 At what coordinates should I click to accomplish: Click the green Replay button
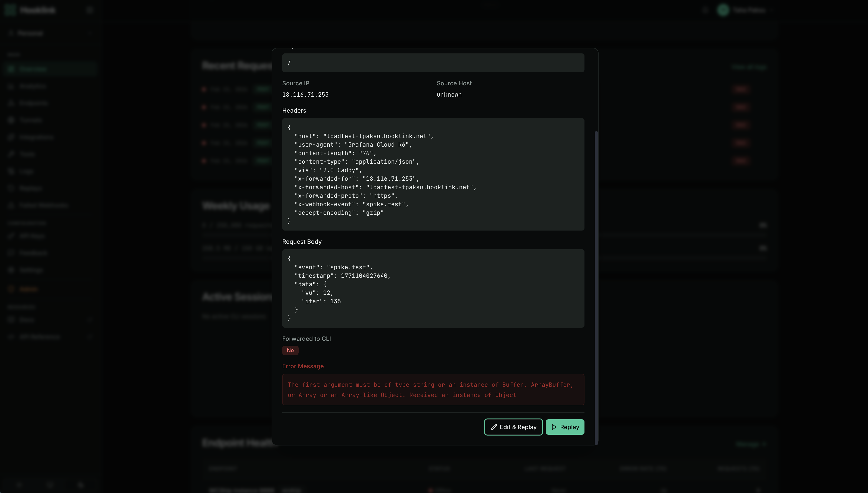[565, 427]
